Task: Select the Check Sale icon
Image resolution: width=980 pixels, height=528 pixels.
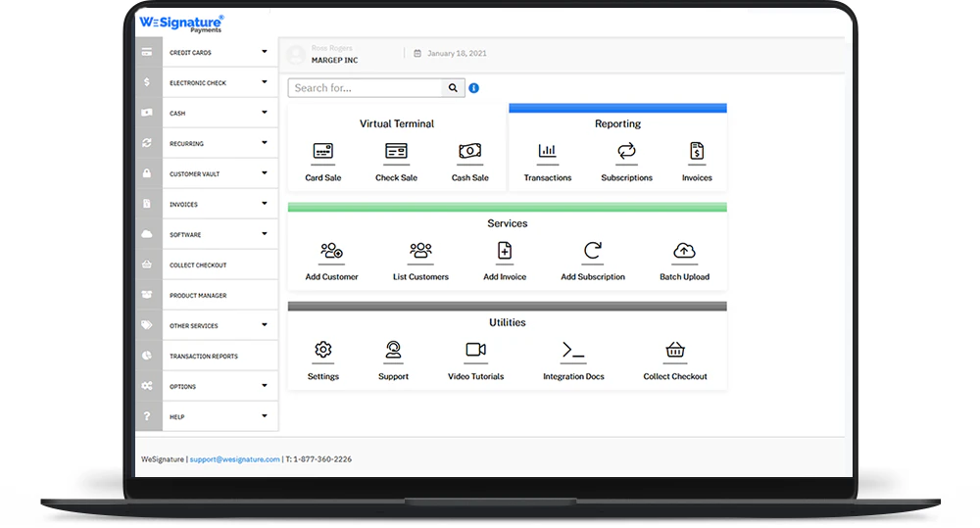Action: [x=396, y=151]
